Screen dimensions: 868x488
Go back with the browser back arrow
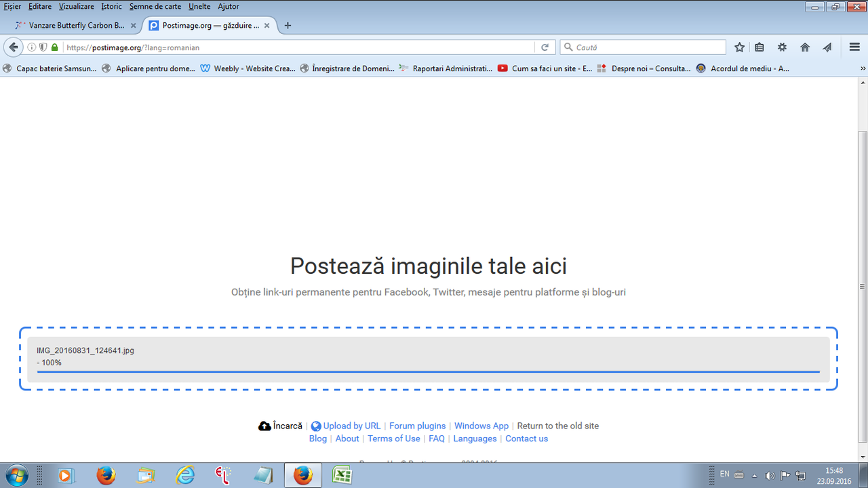[13, 47]
